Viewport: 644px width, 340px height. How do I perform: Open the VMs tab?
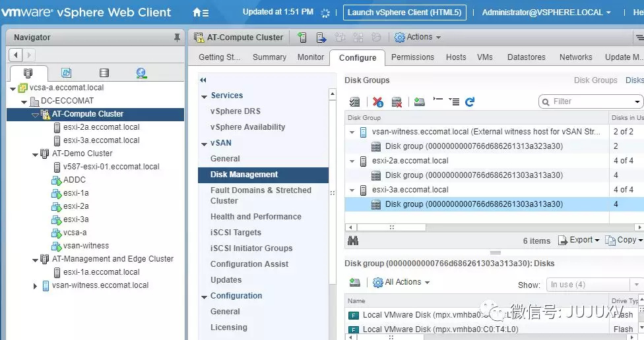coord(484,57)
